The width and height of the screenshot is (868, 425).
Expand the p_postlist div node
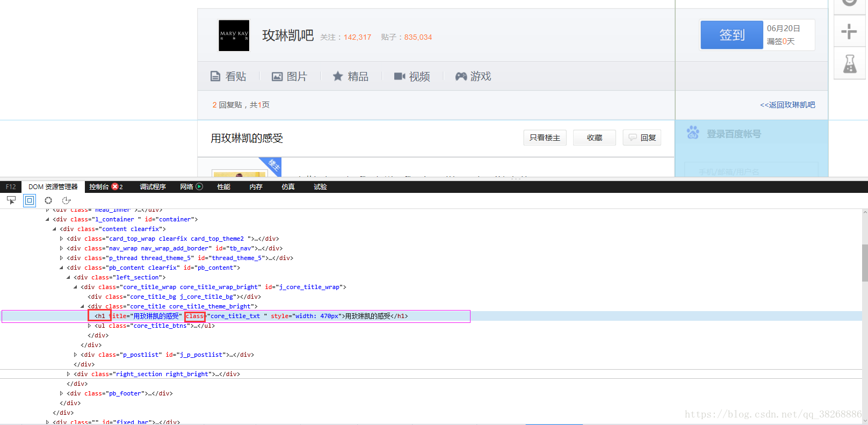click(x=75, y=355)
